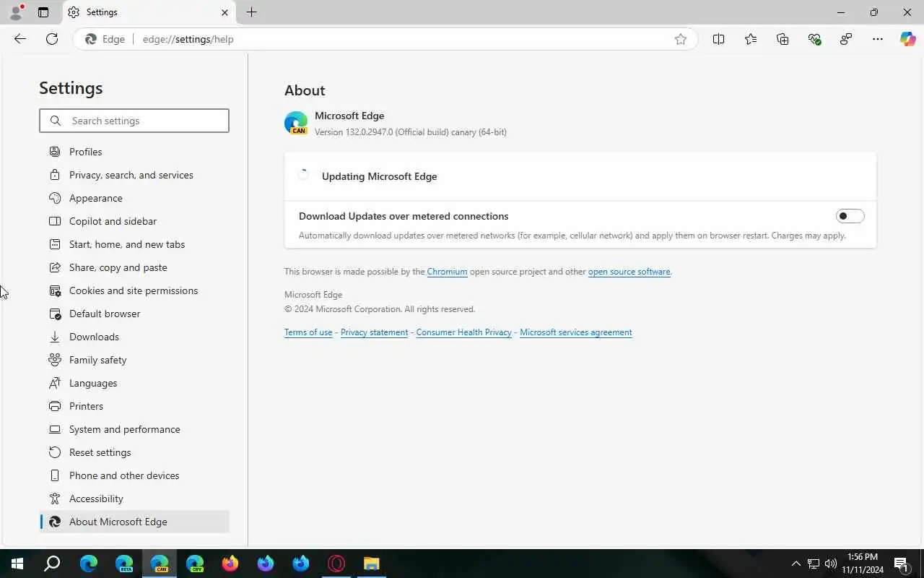Viewport: 924px width, 578px height.
Task: Show hidden system tray icons
Action: pyautogui.click(x=796, y=564)
